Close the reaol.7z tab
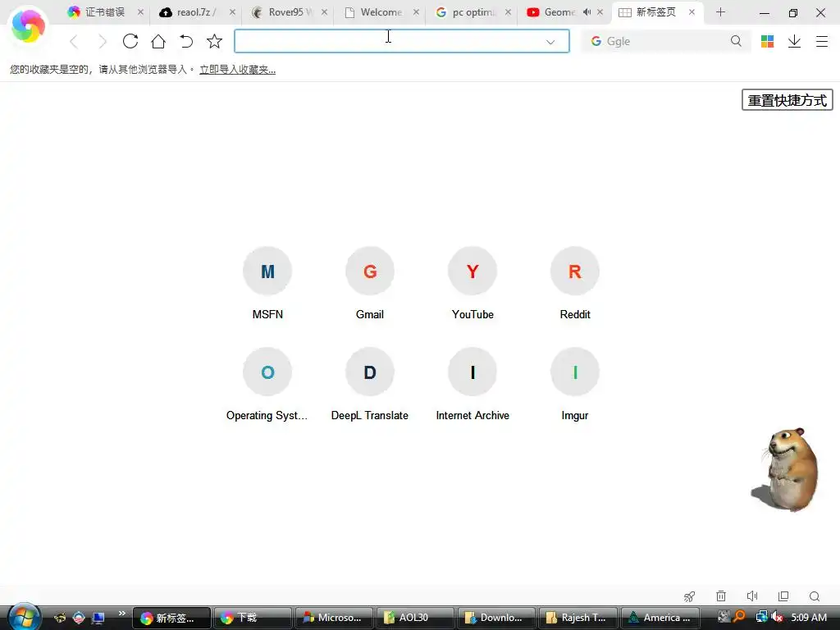Image resolution: width=840 pixels, height=630 pixels. [232, 12]
